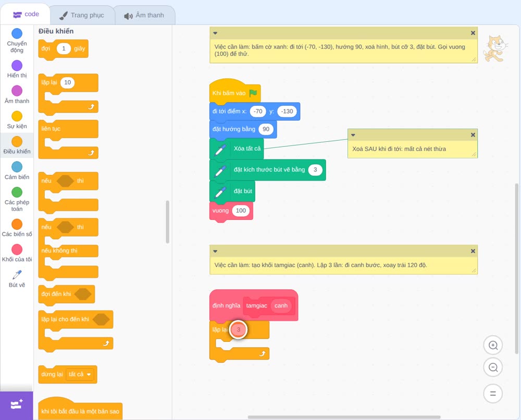Click the 'Xóa tất cả' pen block
Viewport: 521px width, 420px height.
[x=237, y=149]
